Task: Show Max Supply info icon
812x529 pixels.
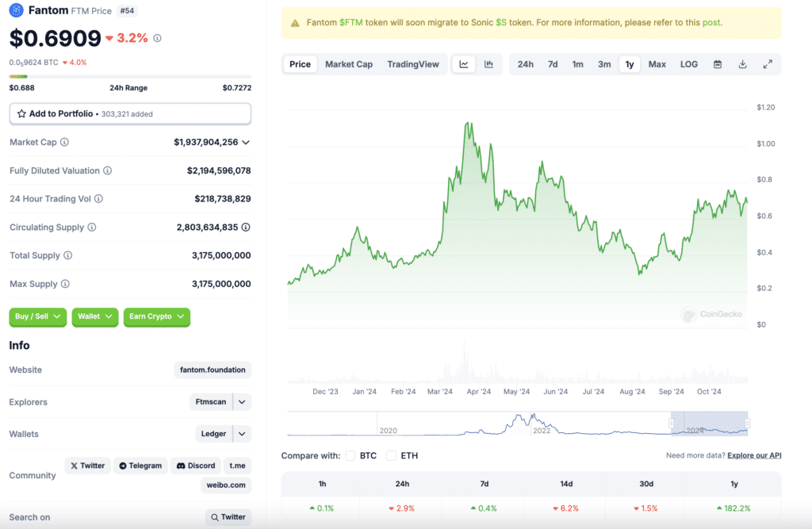Action: [x=65, y=284]
